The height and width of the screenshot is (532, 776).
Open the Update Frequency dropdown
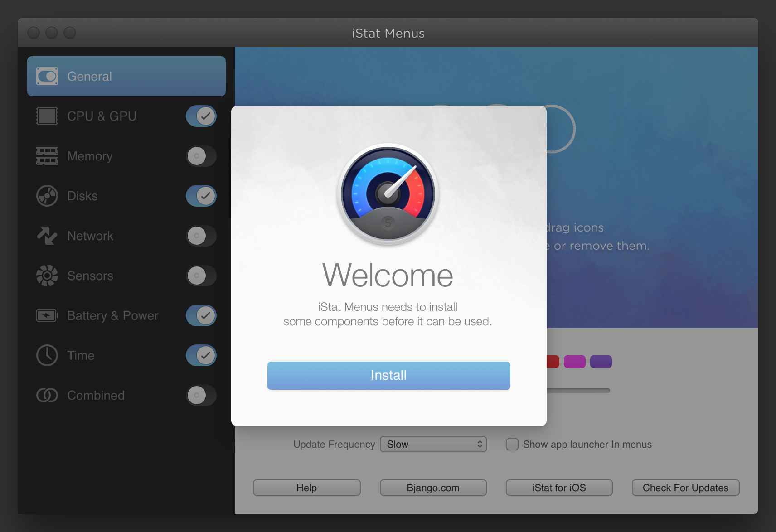point(433,444)
